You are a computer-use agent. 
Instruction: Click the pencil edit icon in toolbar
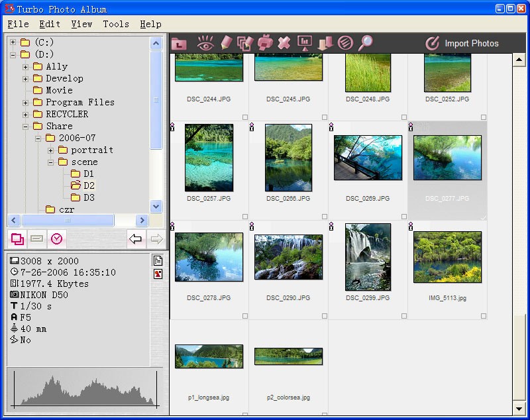[x=226, y=44]
